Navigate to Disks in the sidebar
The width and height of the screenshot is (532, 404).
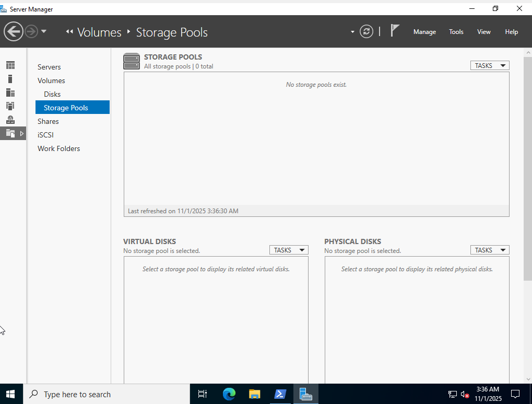coord(52,94)
